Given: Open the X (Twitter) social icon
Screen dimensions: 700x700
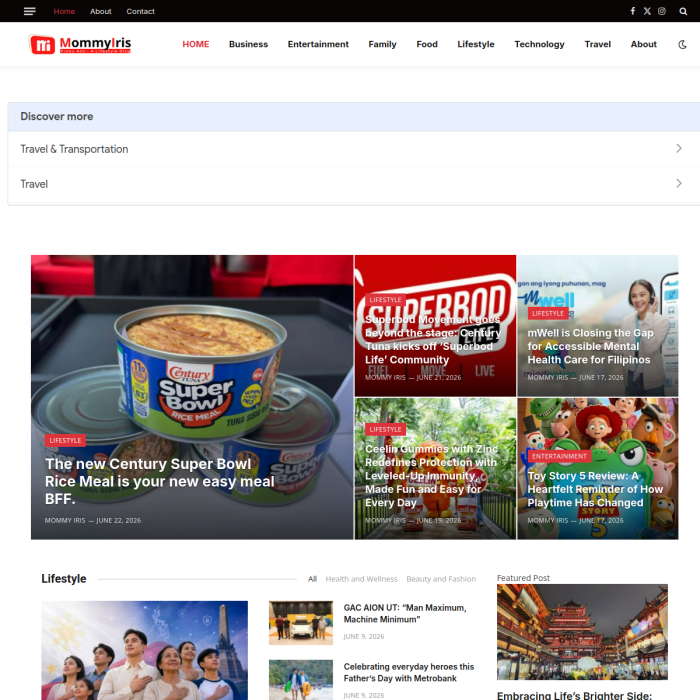Looking at the screenshot, I should click(x=647, y=11).
